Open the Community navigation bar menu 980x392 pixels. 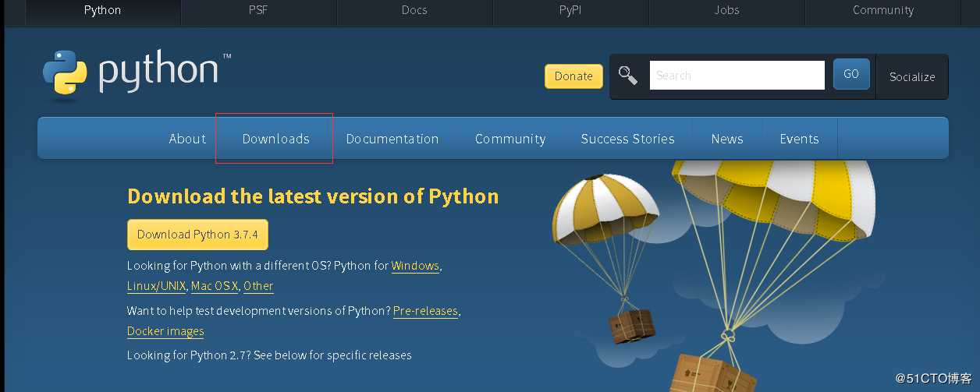click(510, 139)
